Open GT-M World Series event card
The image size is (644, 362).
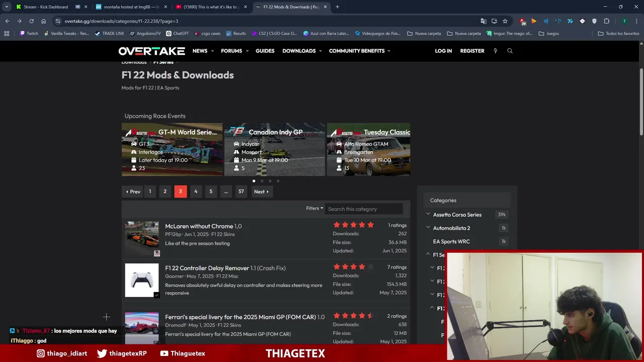[172, 149]
